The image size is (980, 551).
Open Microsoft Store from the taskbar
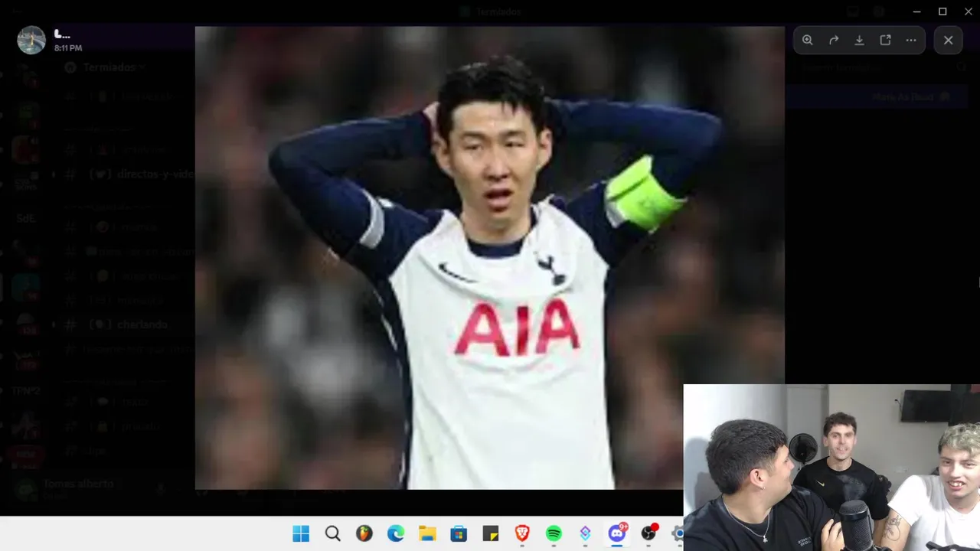pyautogui.click(x=459, y=533)
